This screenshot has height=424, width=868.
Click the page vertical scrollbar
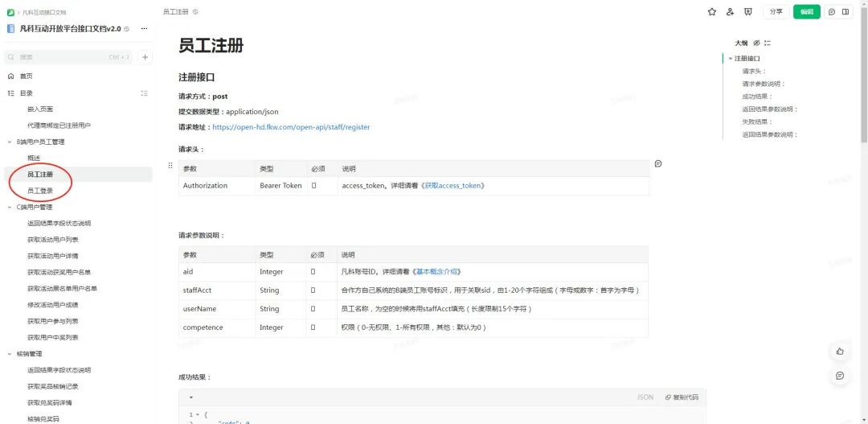tap(864, 77)
